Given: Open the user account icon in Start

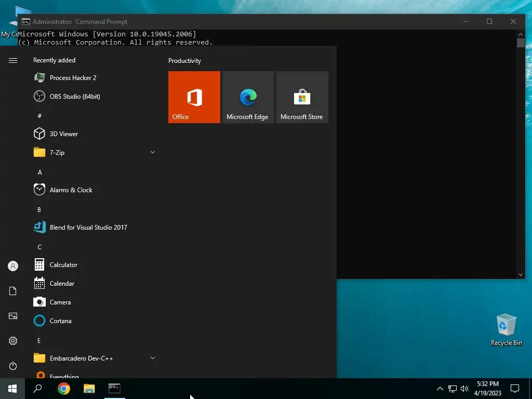Looking at the screenshot, I should pyautogui.click(x=13, y=266).
